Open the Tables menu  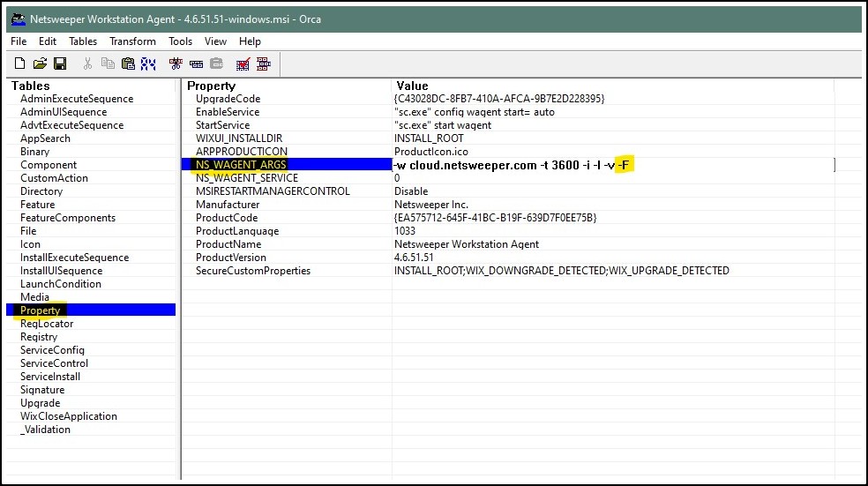(x=83, y=41)
